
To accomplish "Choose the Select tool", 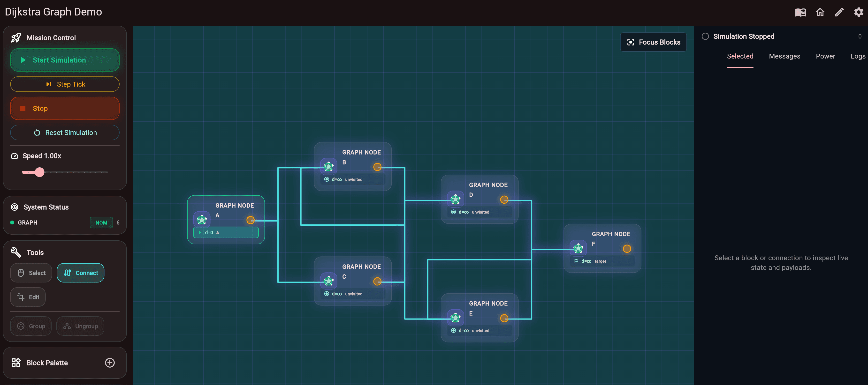I will [x=31, y=273].
